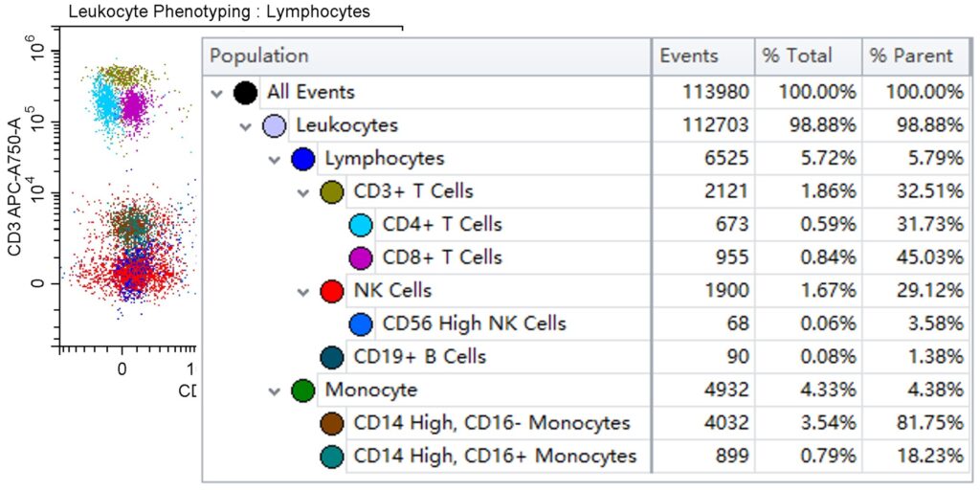This screenshot has width=980, height=491.
Task: Collapse the NK Cells subtree chevron
Action: tap(304, 292)
